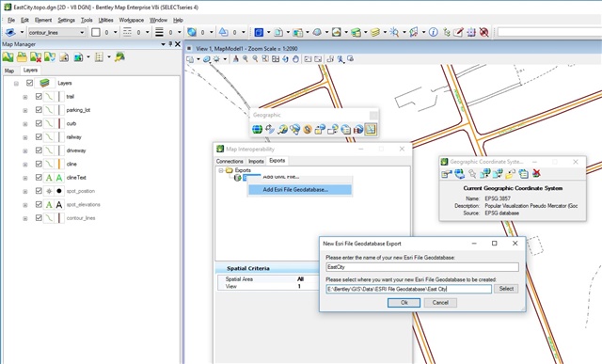Toggle the clineText layer checkbox
This screenshot has height=364, width=602.
(39, 178)
